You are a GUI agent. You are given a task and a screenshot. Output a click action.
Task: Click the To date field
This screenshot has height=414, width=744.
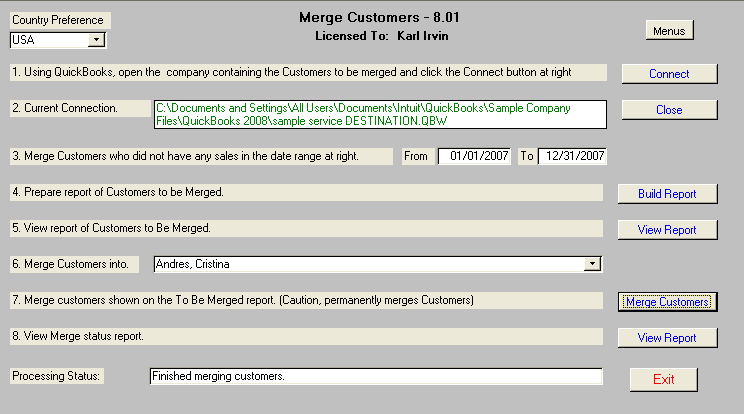point(572,156)
